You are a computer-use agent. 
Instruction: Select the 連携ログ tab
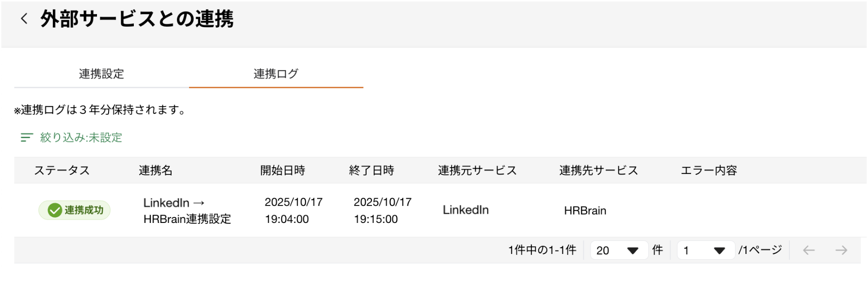276,74
